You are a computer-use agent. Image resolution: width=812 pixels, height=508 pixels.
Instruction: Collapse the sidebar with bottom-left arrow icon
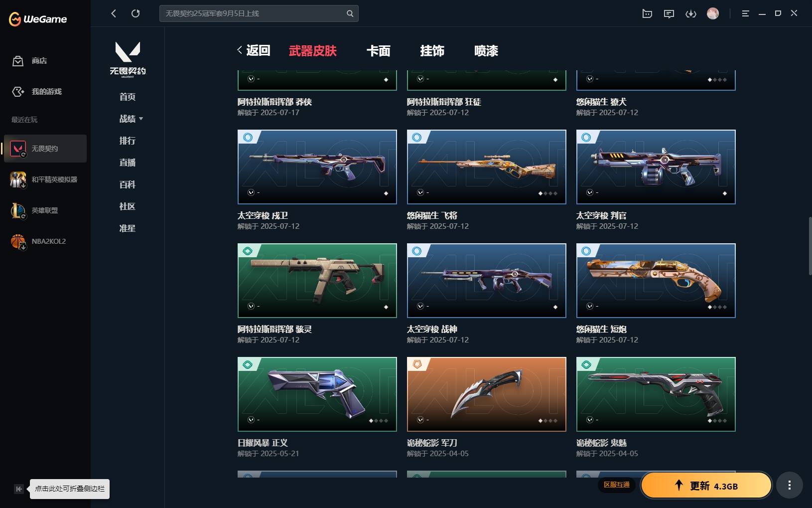tap(18, 489)
